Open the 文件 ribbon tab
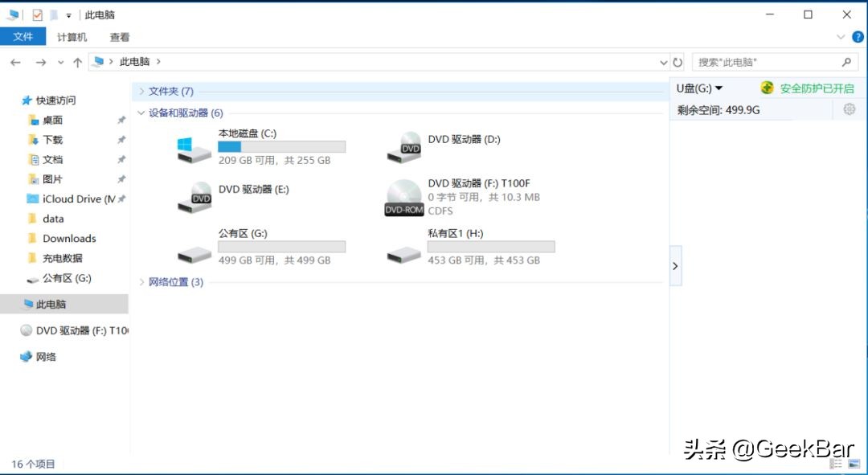This screenshot has width=868, height=475. (x=23, y=37)
